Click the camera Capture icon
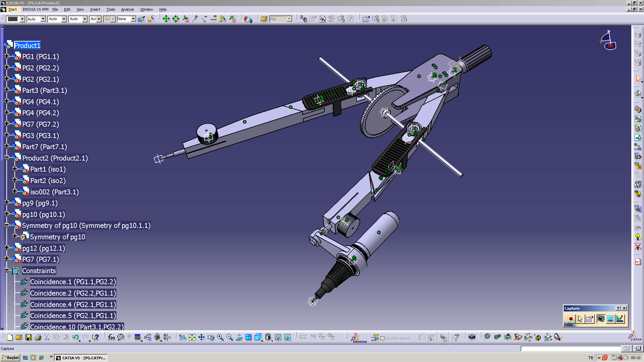This screenshot has width=644, height=362. click(472, 337)
